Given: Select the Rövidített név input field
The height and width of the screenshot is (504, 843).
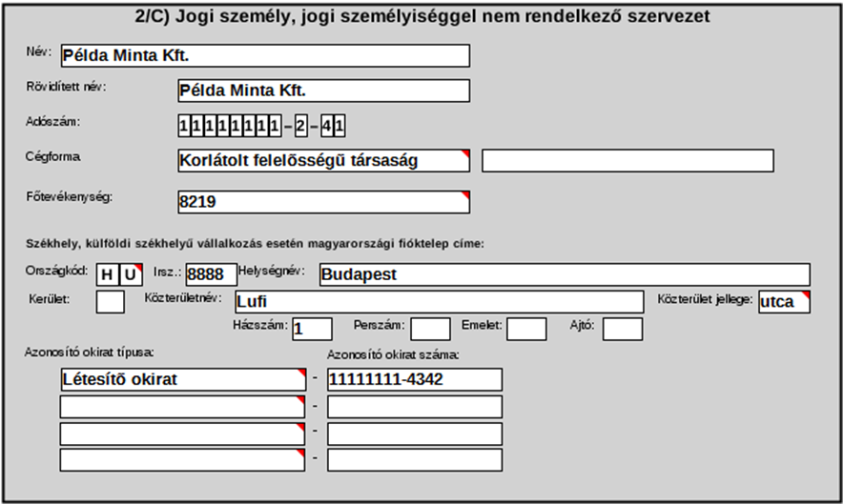Looking at the screenshot, I should tap(323, 91).
